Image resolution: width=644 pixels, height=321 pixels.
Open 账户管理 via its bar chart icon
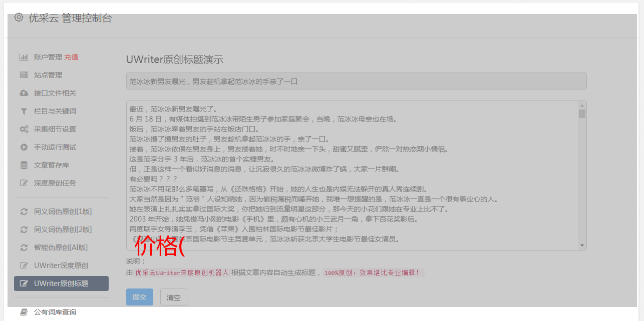point(24,57)
